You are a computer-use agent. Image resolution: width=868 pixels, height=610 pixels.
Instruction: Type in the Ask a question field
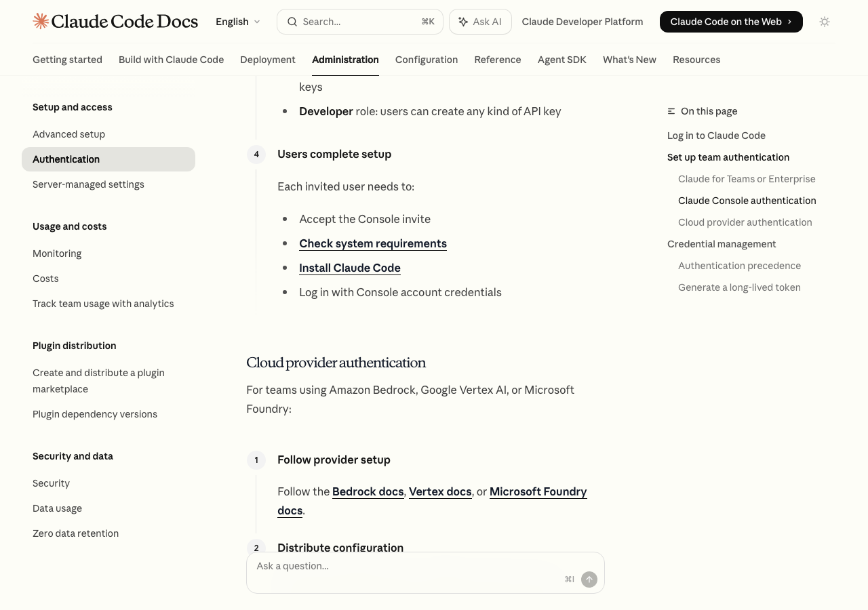(x=407, y=567)
